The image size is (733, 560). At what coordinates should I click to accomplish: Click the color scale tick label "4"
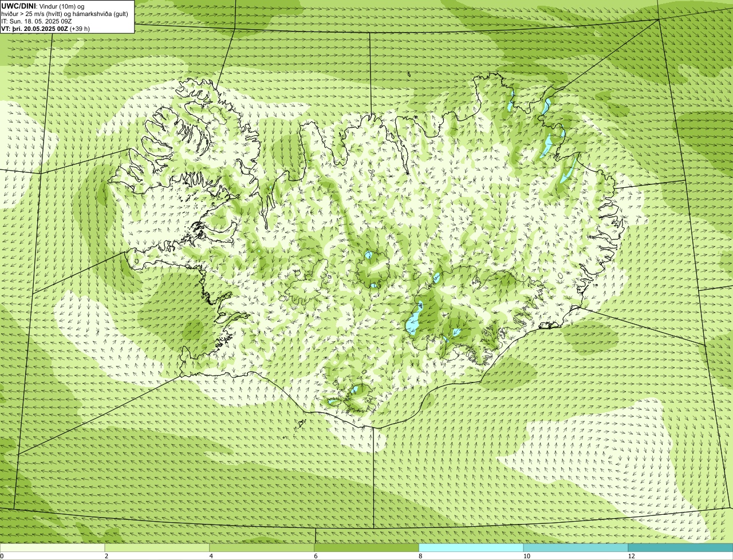(x=211, y=556)
